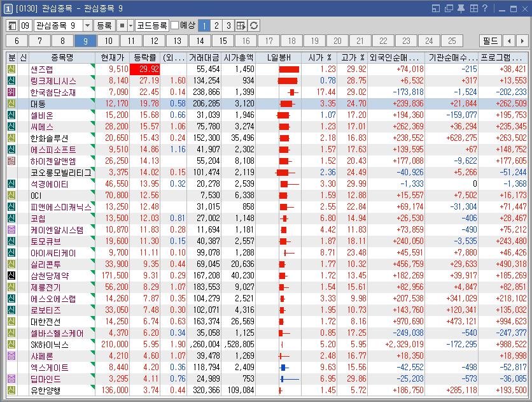Click the category badge of 하이젠알앤엠 row

tap(11, 161)
